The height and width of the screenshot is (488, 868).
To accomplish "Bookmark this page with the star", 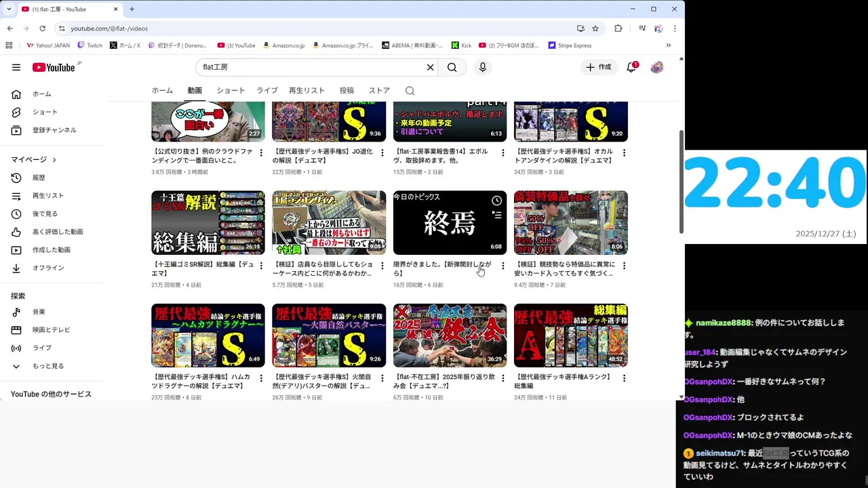I will tap(595, 28).
